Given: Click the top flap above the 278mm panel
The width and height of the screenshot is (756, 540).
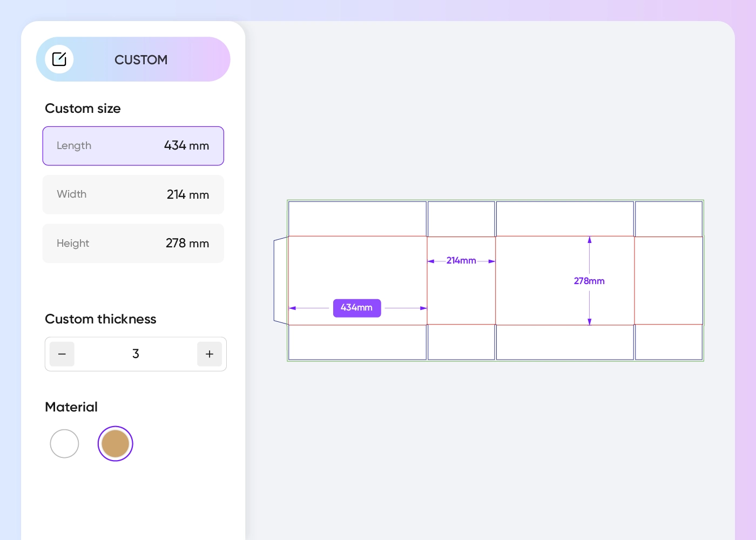Looking at the screenshot, I should pyautogui.click(x=565, y=219).
